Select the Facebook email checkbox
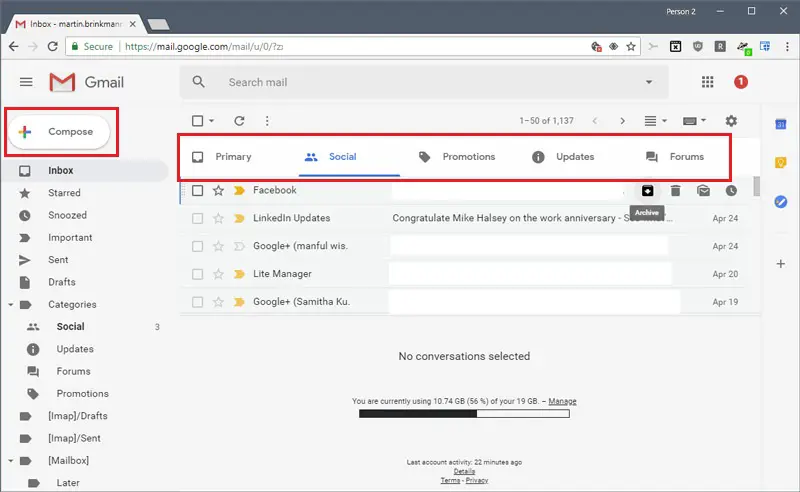This screenshot has height=492, width=800. coord(197,190)
